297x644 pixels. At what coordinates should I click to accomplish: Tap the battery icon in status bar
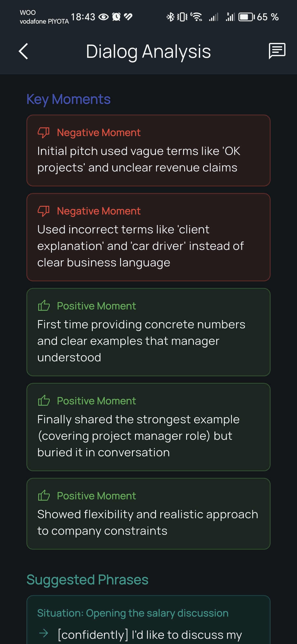click(246, 17)
